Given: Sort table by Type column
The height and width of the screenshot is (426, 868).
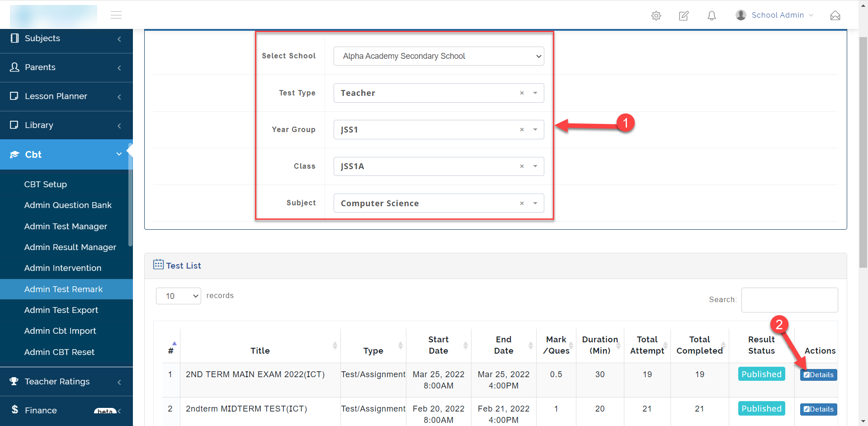Looking at the screenshot, I should [401, 346].
